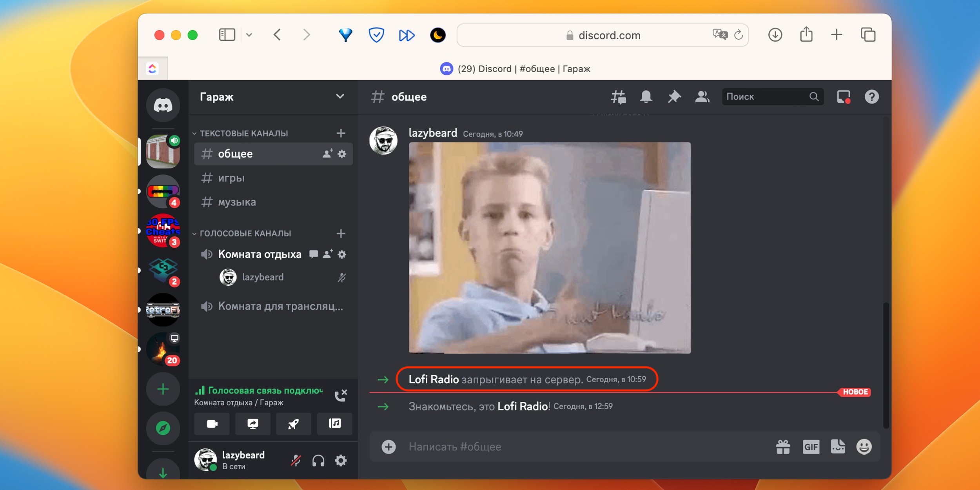This screenshot has height=490, width=980.
Task: Reload page in Safari address bar
Action: pyautogui.click(x=739, y=35)
